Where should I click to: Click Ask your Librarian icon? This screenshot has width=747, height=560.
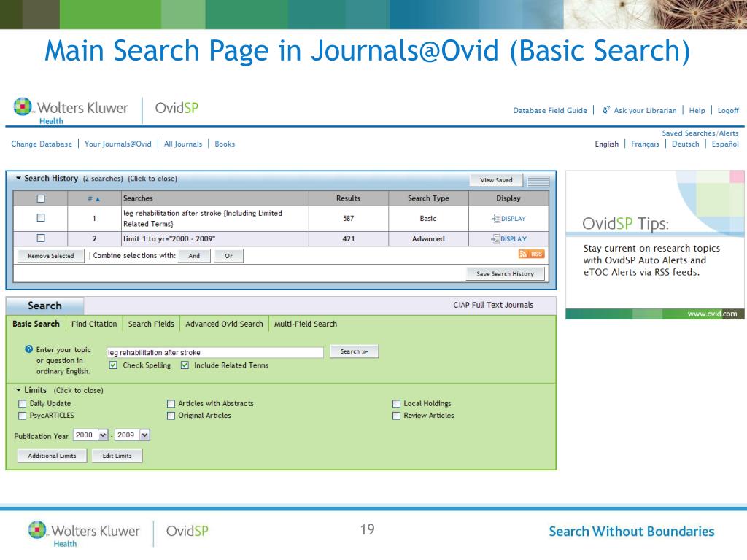coord(606,110)
